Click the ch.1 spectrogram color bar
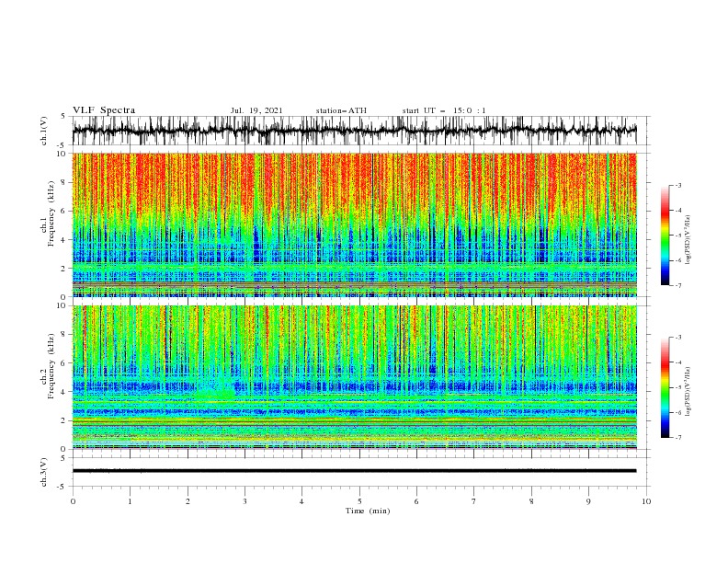728x563 pixels. point(665,236)
